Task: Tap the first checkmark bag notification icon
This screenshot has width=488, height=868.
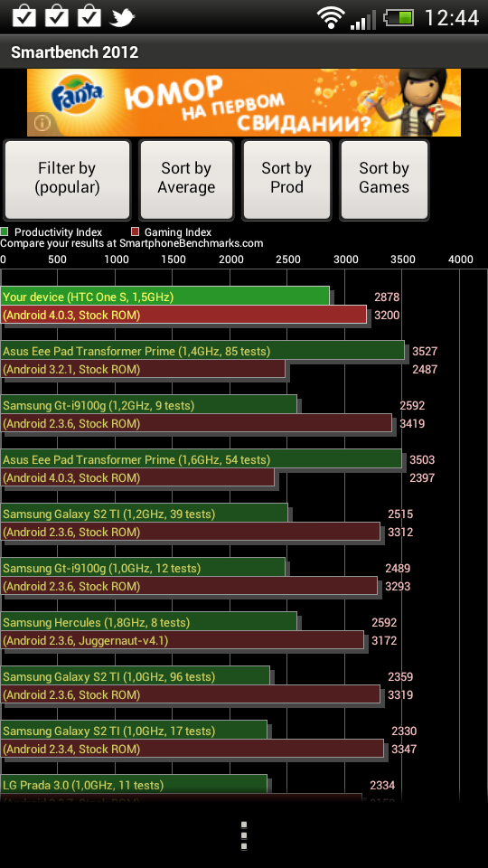Action: point(23,16)
